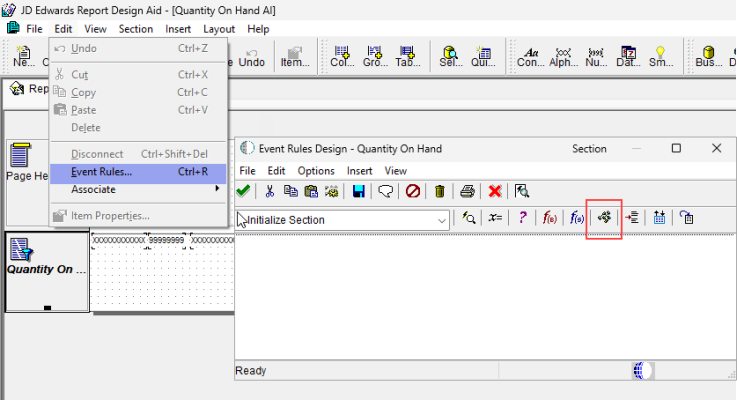The height and width of the screenshot is (400, 737).
Task: Click the Select data toolbar icon
Action: (450, 56)
